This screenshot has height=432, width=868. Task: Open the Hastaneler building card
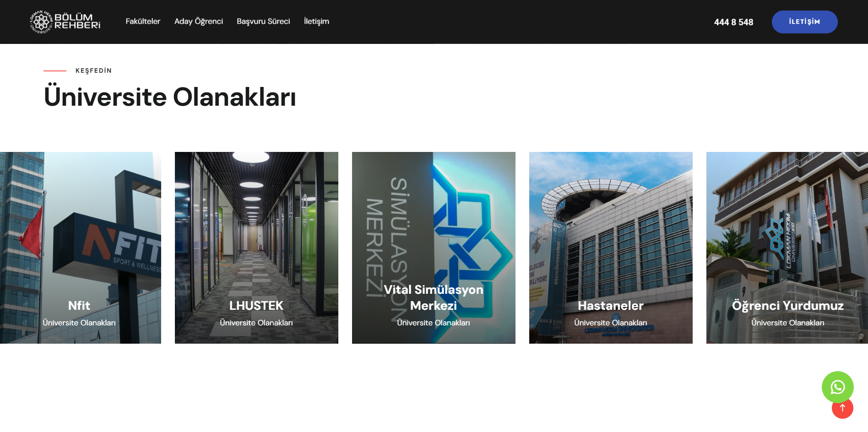tap(611, 248)
